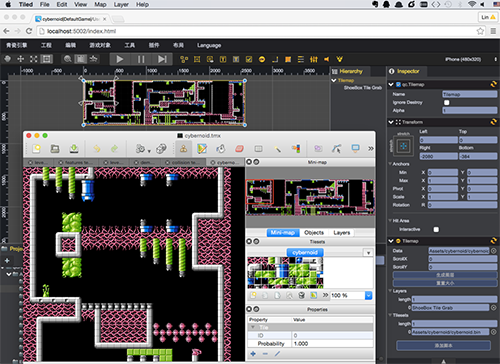Image resolution: width=500 pixels, height=364 pixels.
Task: Select the move tool in editor toolbar
Action: click(21, 59)
